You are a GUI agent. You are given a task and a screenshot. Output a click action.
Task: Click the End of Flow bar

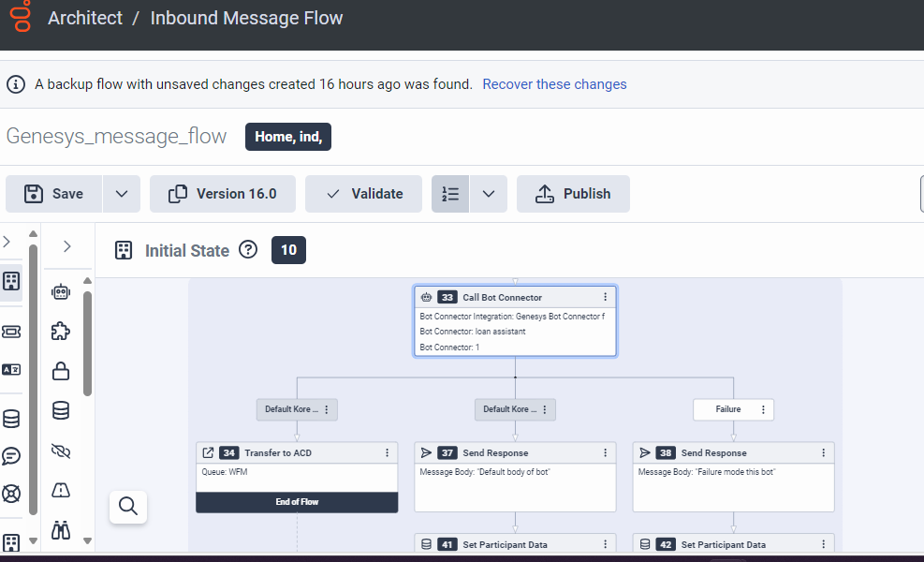pyautogui.click(x=297, y=502)
